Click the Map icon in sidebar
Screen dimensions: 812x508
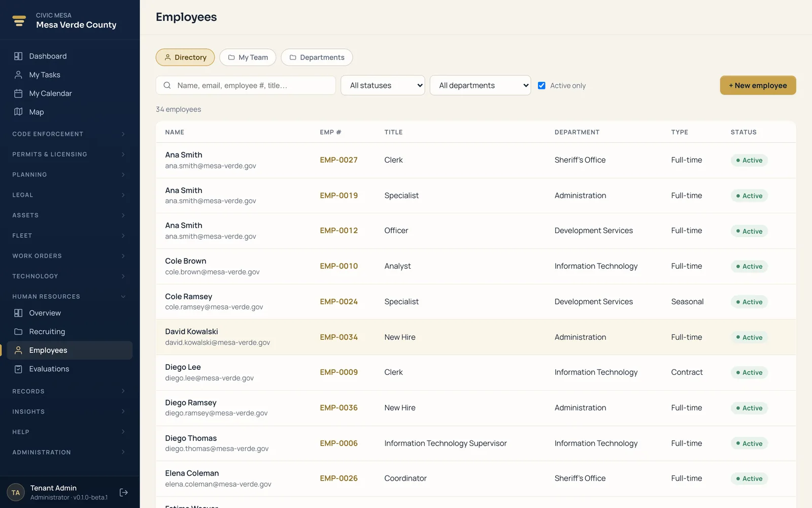click(18, 112)
